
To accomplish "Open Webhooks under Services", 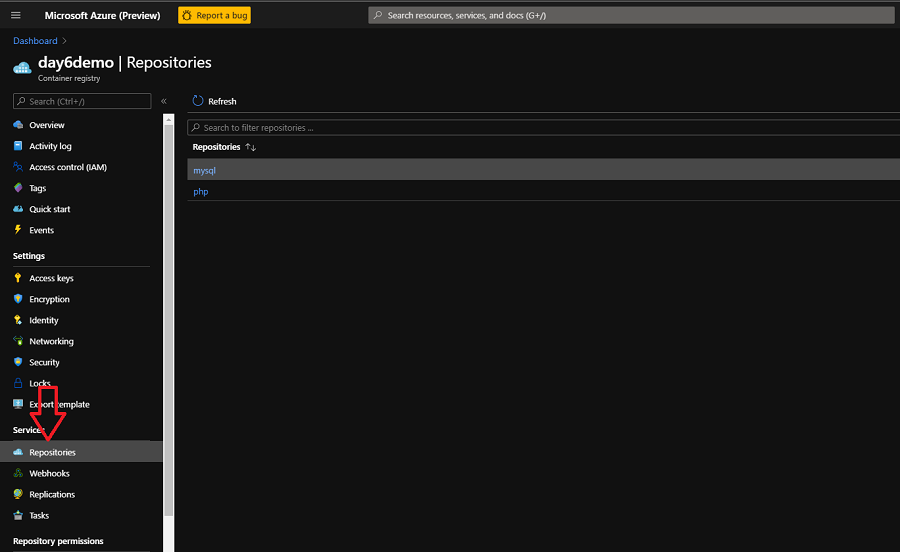I will 49,473.
